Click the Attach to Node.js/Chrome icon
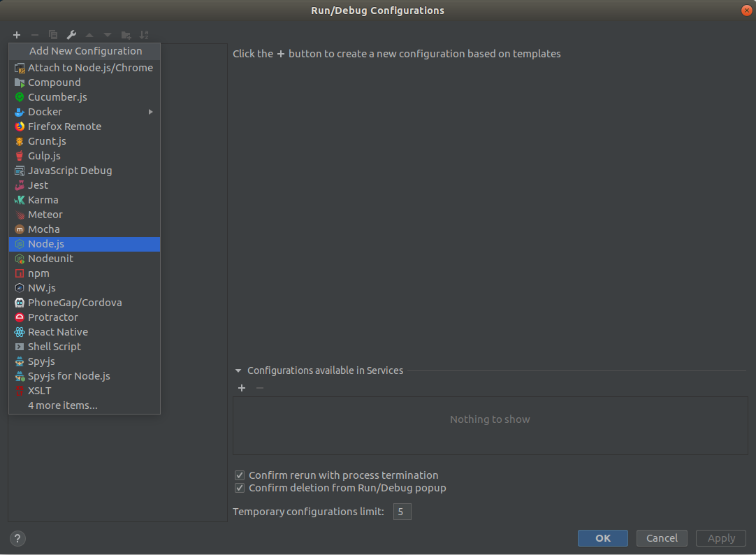 [x=20, y=68]
